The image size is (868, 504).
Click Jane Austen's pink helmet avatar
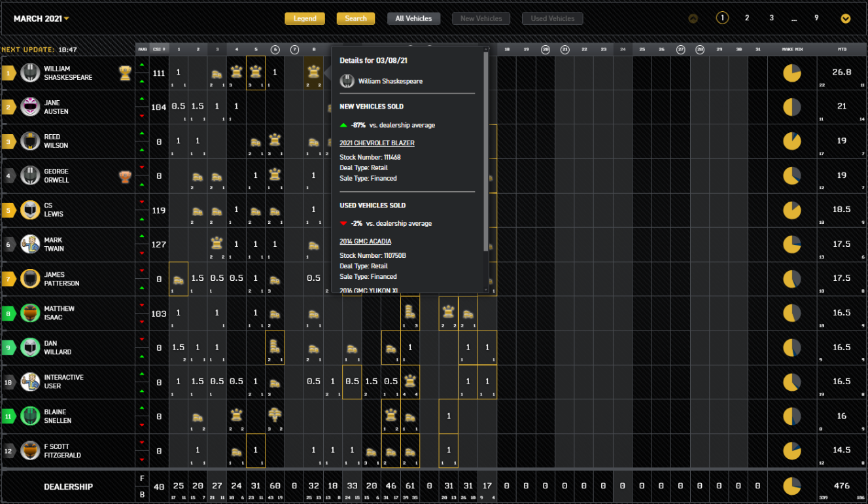(30, 107)
